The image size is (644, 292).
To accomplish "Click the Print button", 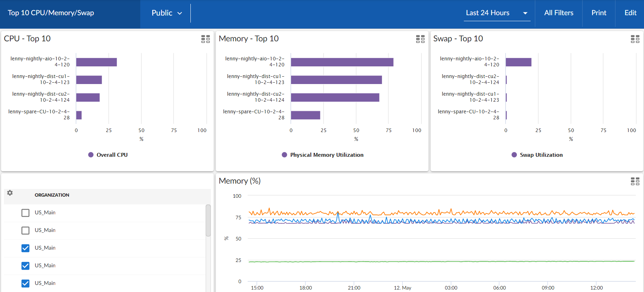I will click(599, 13).
